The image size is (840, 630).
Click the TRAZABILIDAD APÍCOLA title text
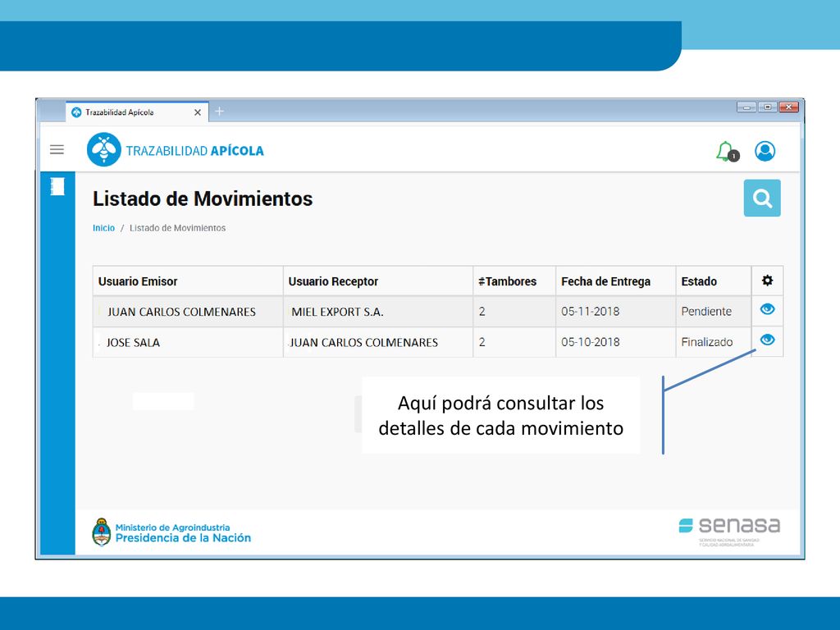[195, 151]
